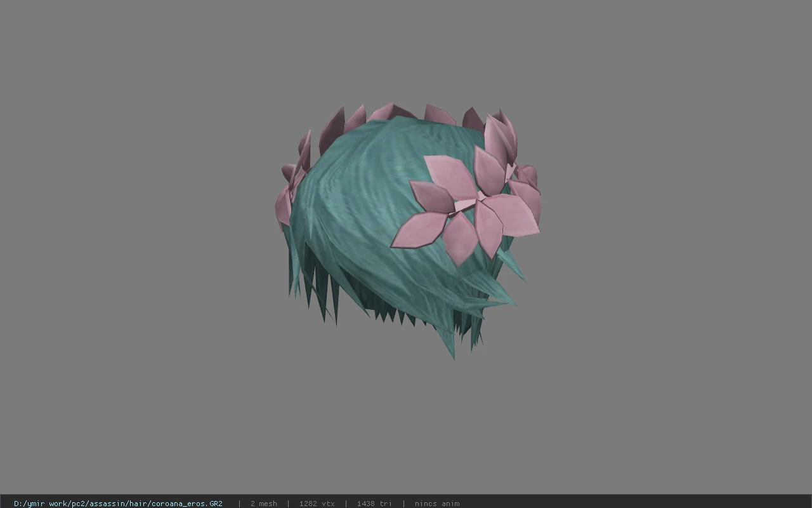Viewport: 812px width, 508px height.
Task: Click the "nincs anim" status text
Action: click(437, 504)
